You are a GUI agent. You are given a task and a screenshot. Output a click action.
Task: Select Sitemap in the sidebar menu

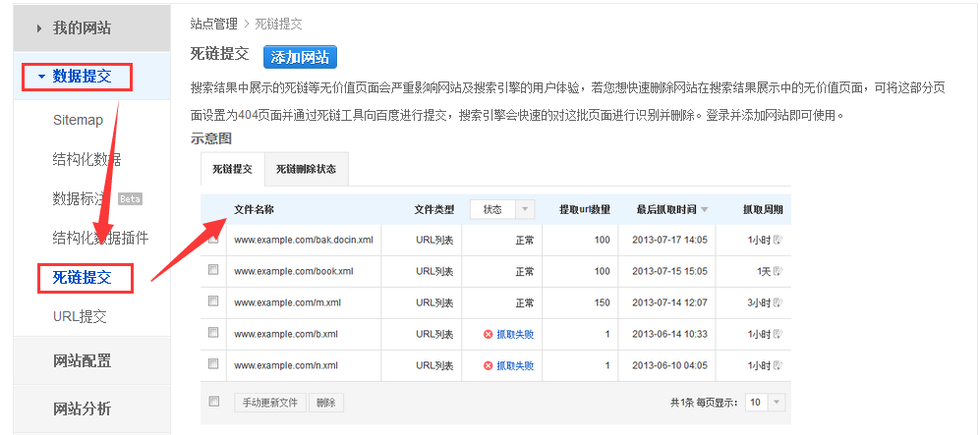78,120
